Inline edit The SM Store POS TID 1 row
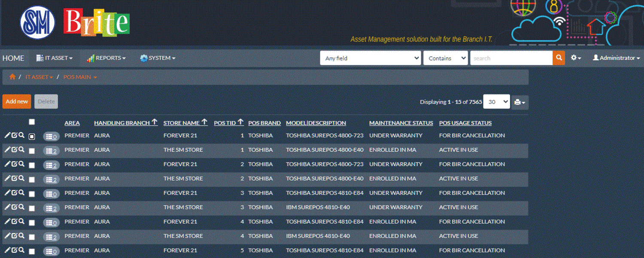 click(14, 149)
